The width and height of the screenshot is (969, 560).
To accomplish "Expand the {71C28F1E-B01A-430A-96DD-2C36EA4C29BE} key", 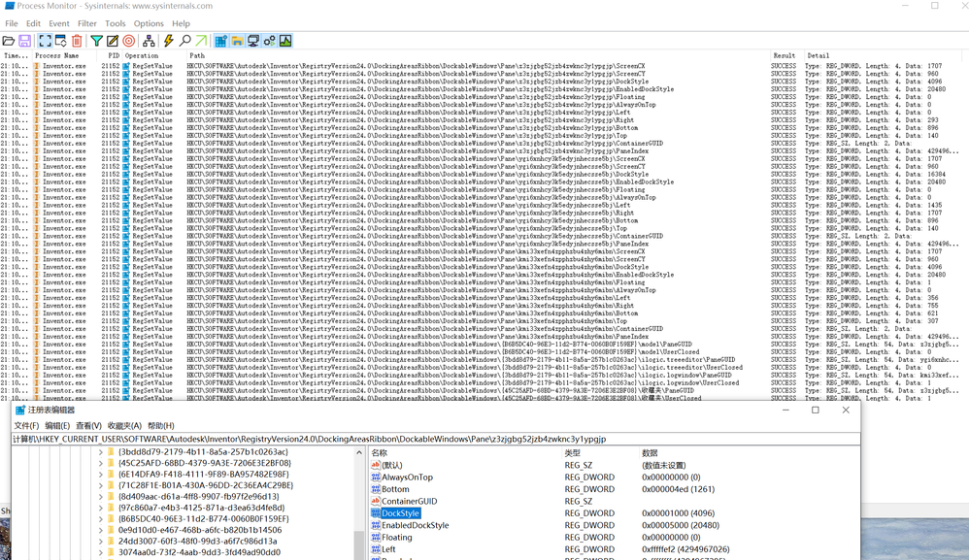I will pos(101,486).
